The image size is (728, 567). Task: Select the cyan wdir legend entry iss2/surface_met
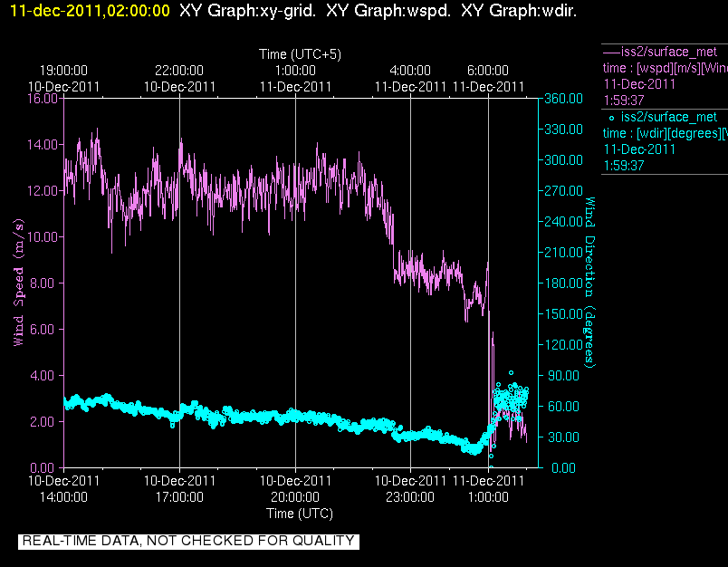[x=669, y=117]
